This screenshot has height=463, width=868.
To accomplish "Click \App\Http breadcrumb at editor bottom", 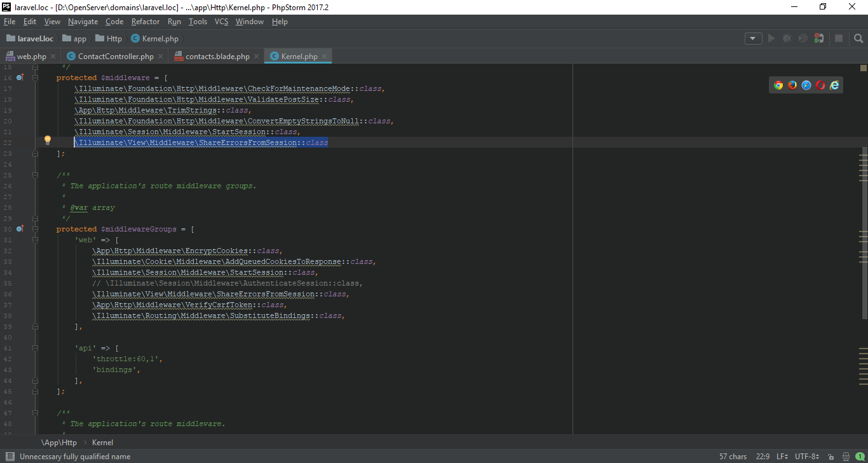I will tap(59, 443).
